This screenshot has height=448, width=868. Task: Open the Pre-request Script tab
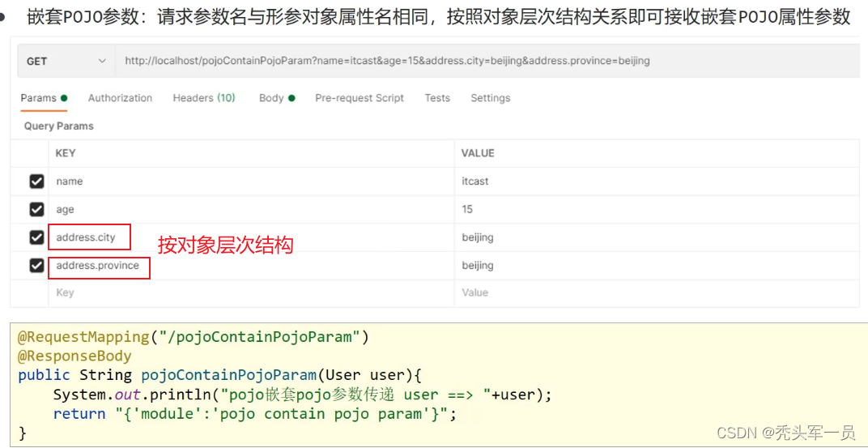(x=360, y=98)
